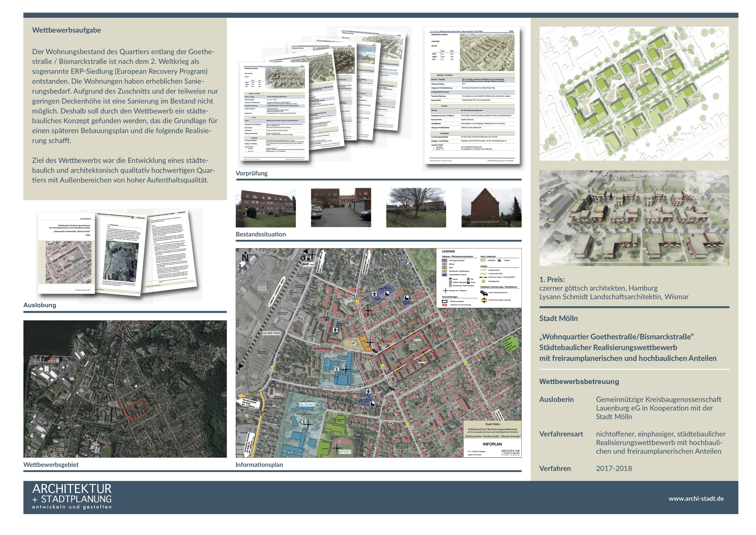Click the train station icon above BHF Mölln
The height and width of the screenshot is (535, 756).
click(x=308, y=258)
